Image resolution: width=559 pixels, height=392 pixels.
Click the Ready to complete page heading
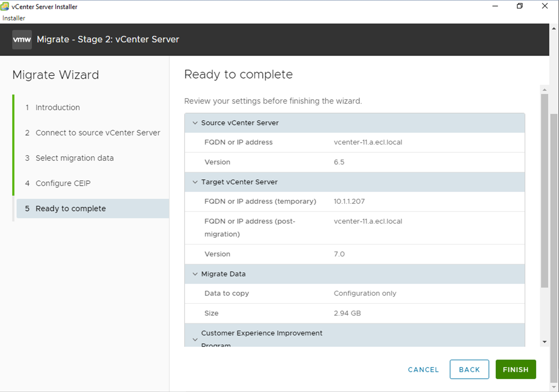238,74
